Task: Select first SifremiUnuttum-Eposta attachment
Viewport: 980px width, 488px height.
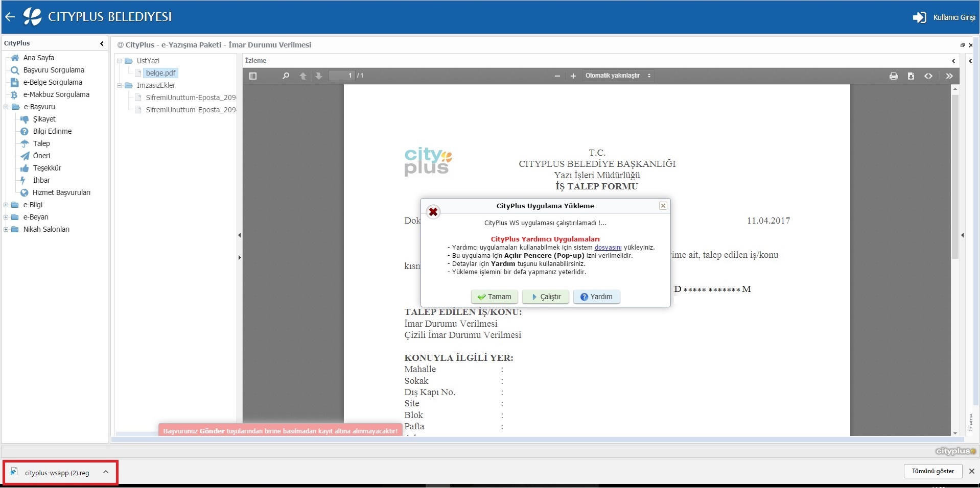Action: point(191,97)
